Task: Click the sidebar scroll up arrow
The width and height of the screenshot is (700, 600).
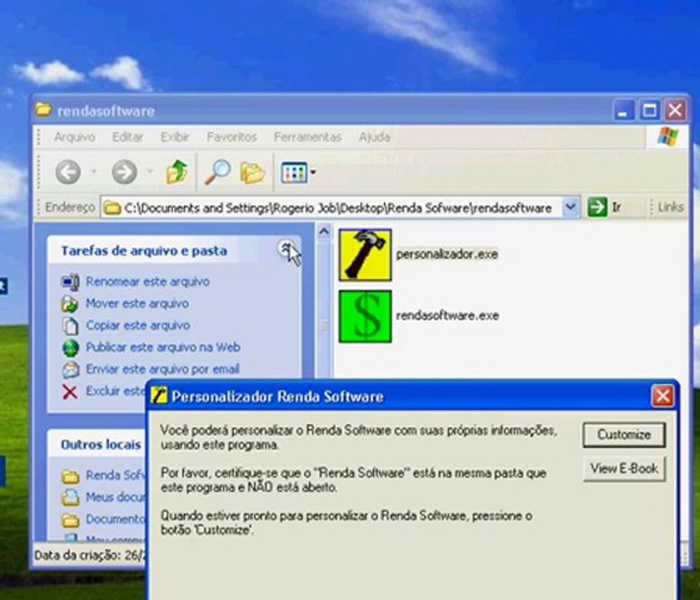Action: (324, 232)
